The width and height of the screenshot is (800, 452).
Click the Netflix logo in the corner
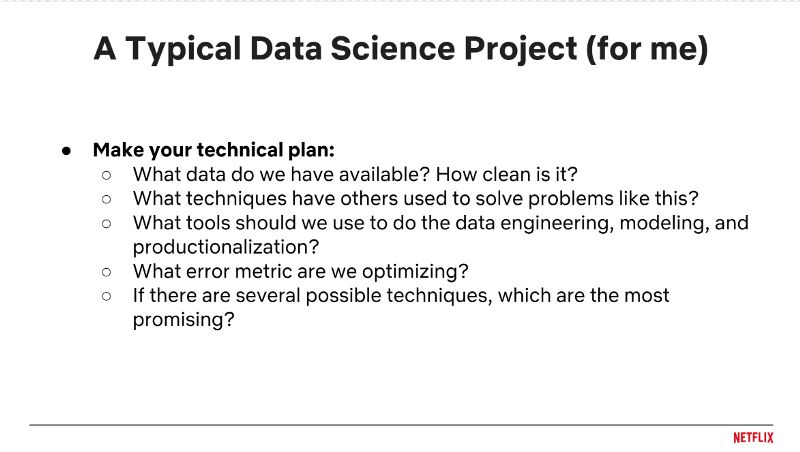tap(753, 437)
